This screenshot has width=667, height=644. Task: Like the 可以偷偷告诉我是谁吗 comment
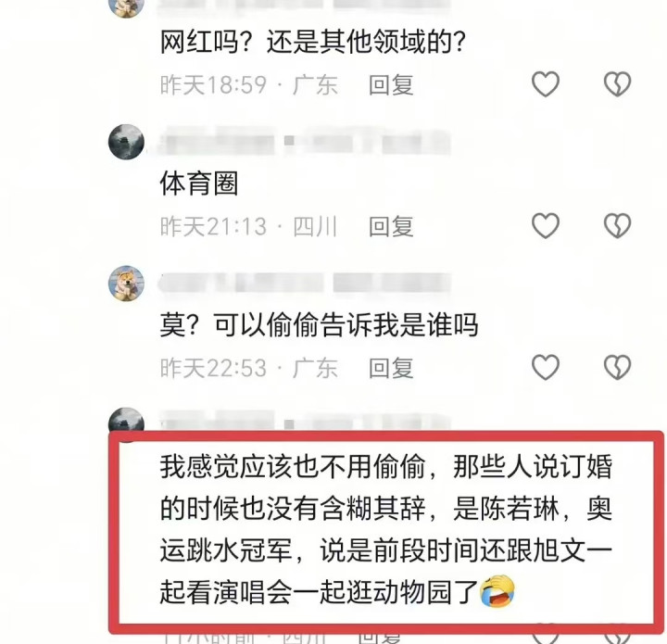tap(546, 367)
